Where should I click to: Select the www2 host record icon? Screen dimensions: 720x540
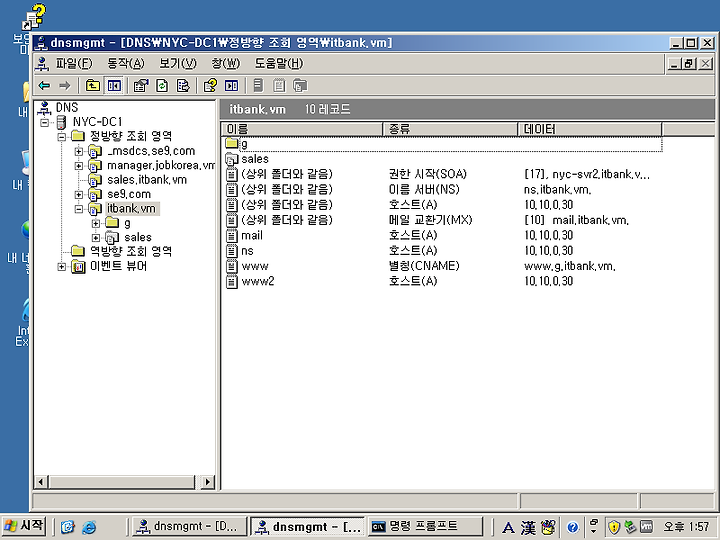click(232, 281)
